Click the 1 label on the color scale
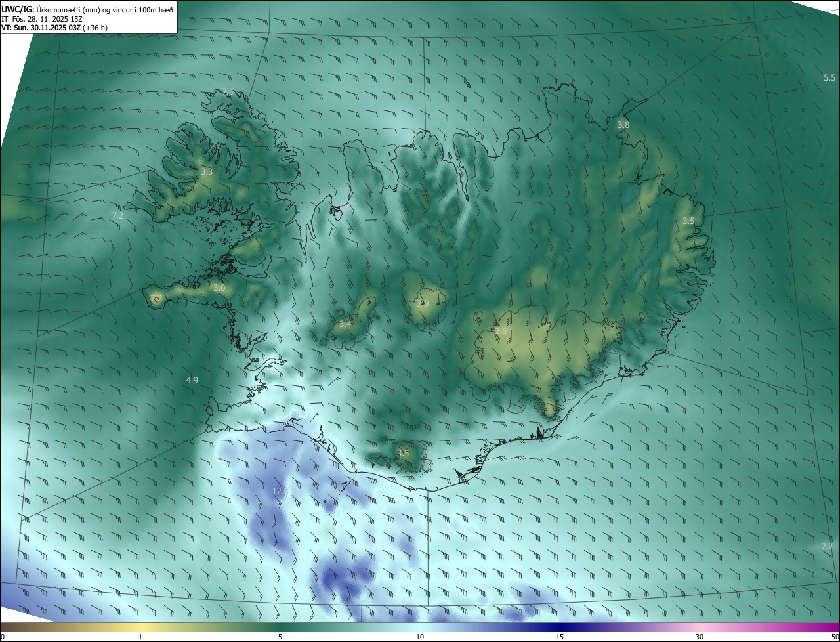840x642 pixels. [x=140, y=637]
